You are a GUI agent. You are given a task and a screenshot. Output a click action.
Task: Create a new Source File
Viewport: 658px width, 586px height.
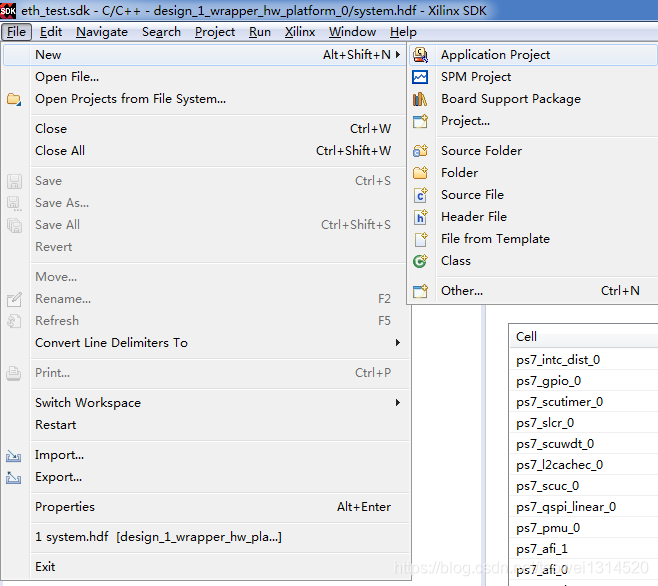click(x=533, y=195)
